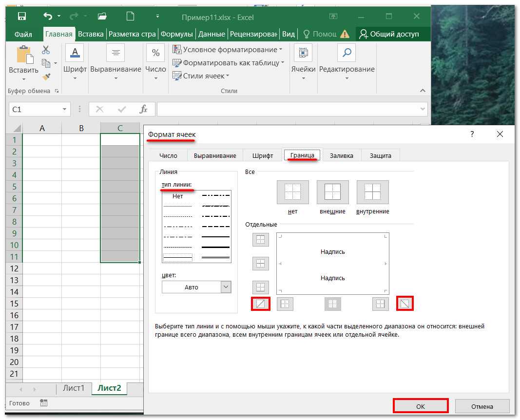520x420 pixels.
Task: Open the Вставка ribbon tab
Action: coord(91,34)
